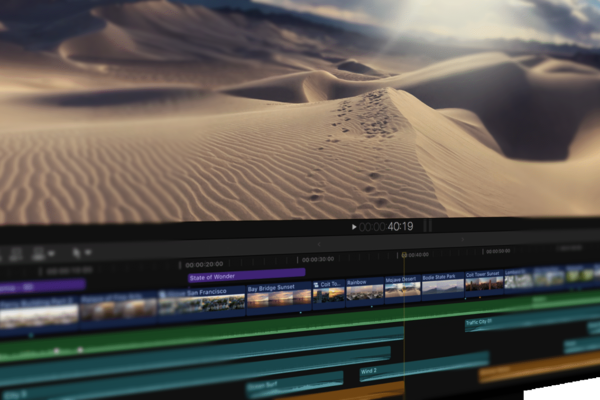Select the orange audio clip at bottom right

coord(539,367)
